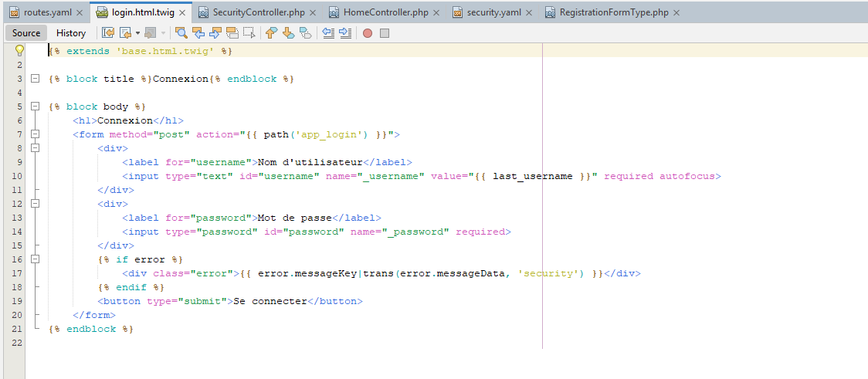Collapse the if error fold on line 16
Viewport: 868px width, 379px height.
click(35, 259)
